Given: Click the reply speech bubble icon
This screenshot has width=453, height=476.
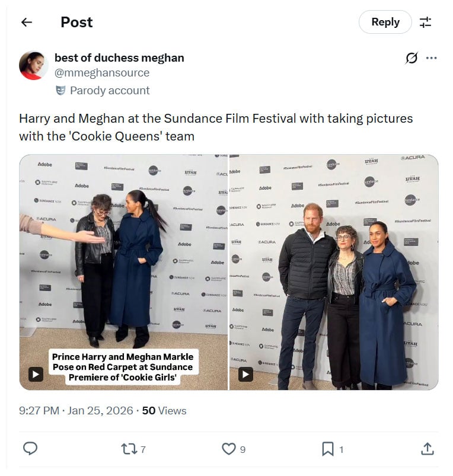Looking at the screenshot, I should point(30,449).
